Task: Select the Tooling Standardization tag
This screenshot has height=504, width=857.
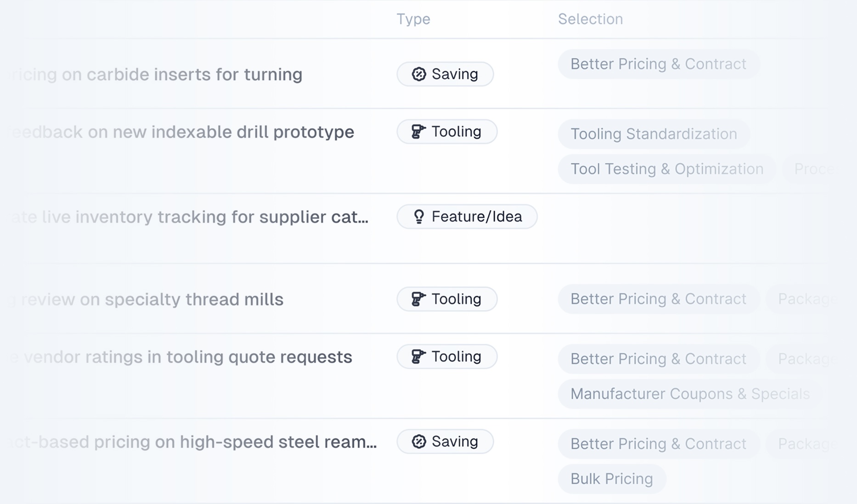Action: tap(654, 134)
